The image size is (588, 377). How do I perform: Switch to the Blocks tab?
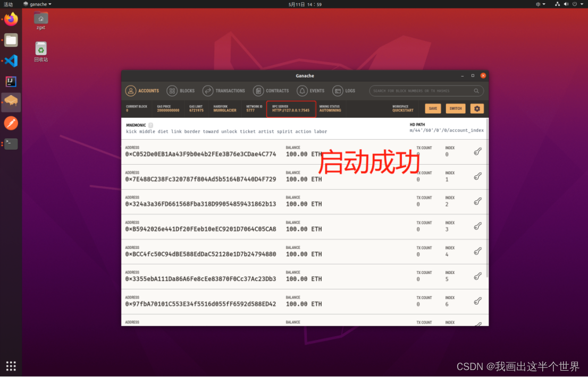[x=181, y=91]
